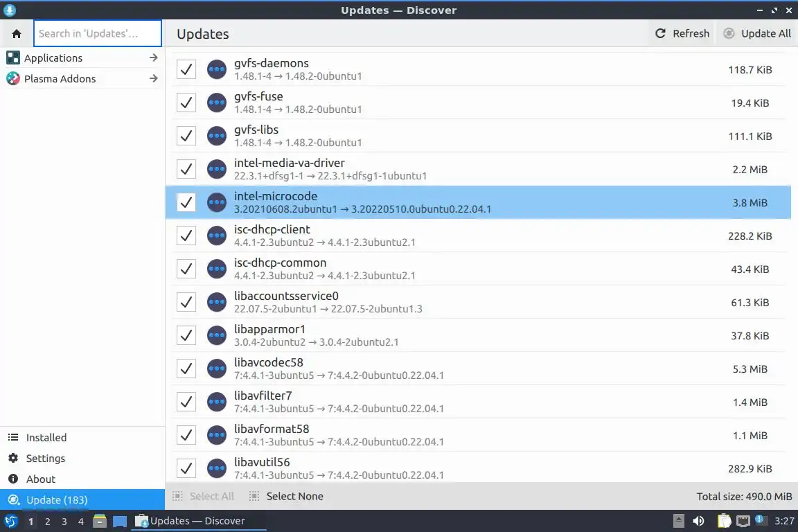Click the intel-microcode package icon
This screenshot has height=532, width=798.
tap(217, 202)
